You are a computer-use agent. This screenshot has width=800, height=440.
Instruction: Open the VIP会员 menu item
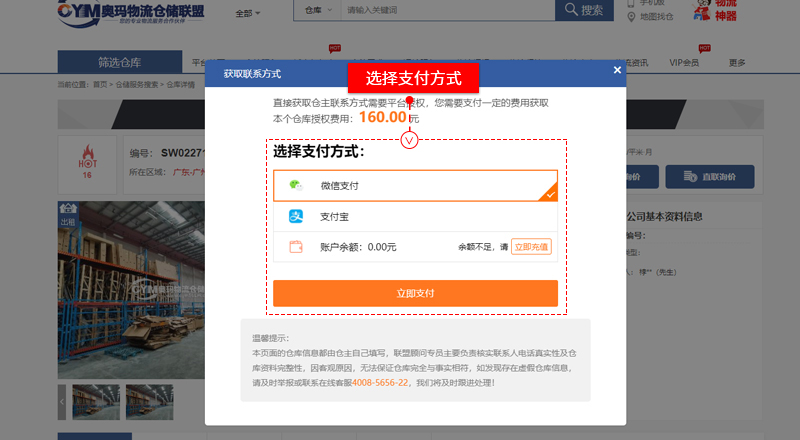[687, 63]
